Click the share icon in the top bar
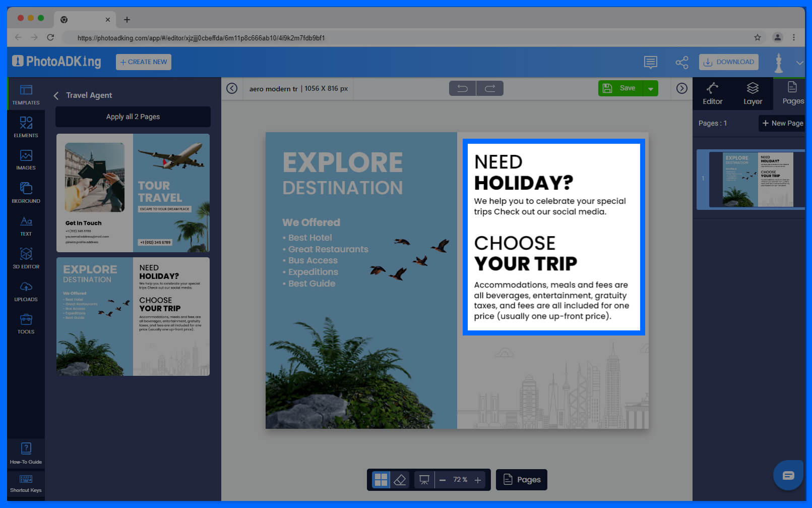Image resolution: width=812 pixels, height=508 pixels. pyautogui.click(x=682, y=62)
